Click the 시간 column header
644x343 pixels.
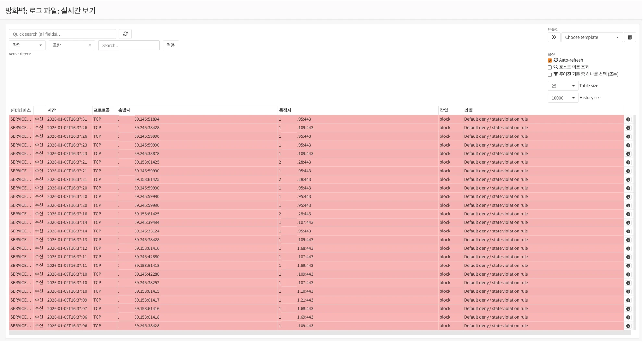coord(52,110)
